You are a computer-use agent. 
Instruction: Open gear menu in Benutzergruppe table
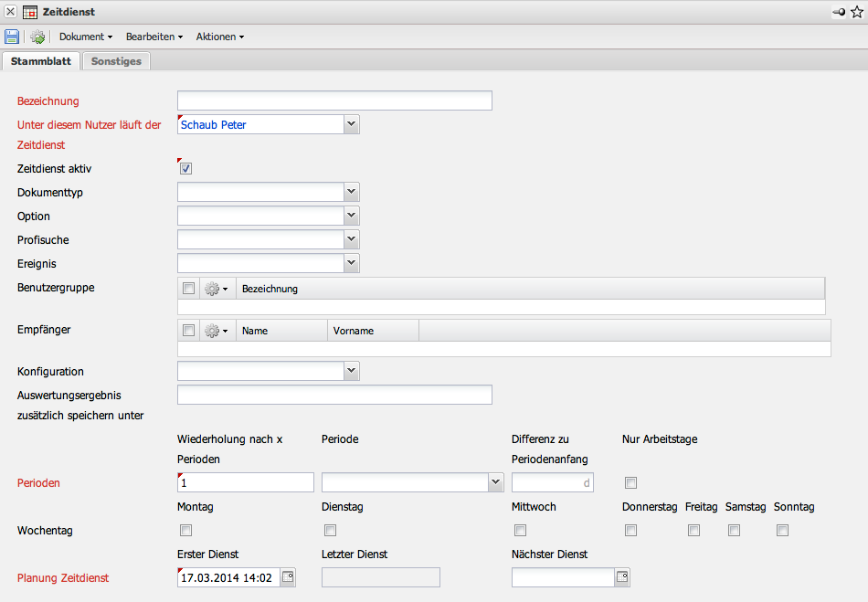point(216,289)
